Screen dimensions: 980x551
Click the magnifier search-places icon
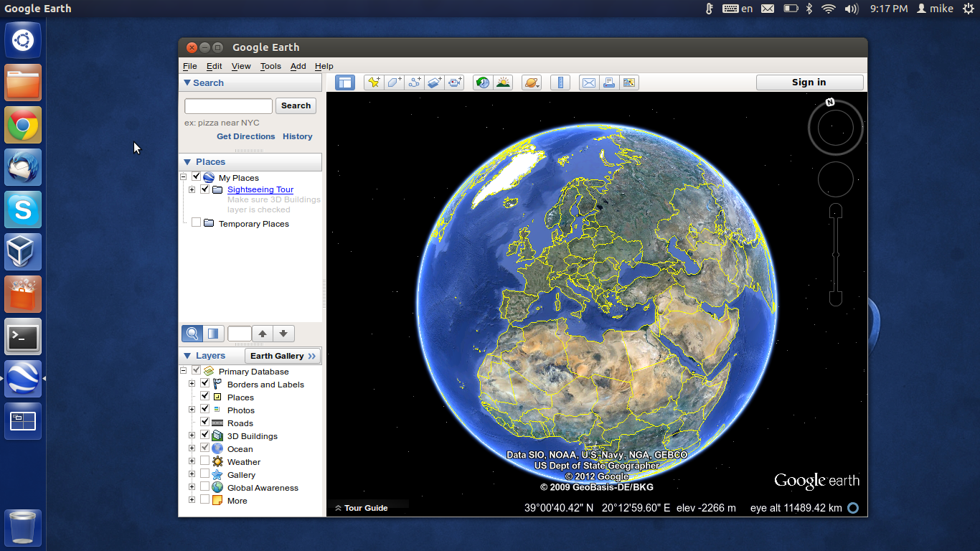pos(192,334)
